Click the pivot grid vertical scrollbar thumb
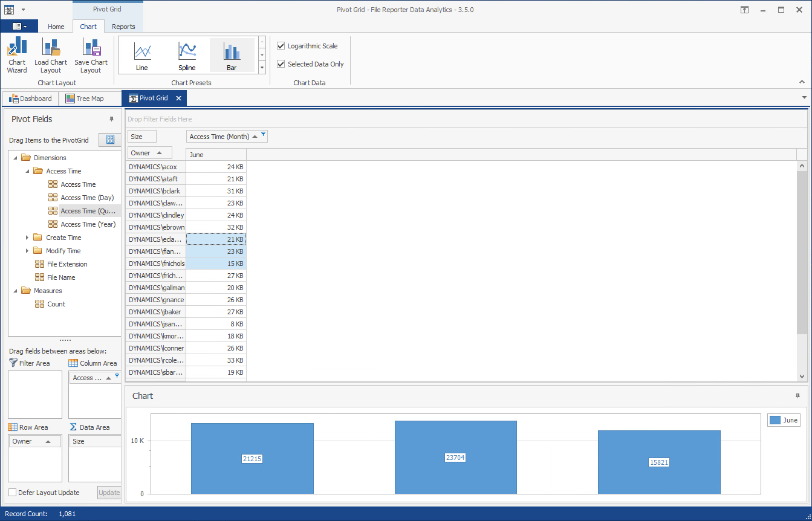 [802, 252]
